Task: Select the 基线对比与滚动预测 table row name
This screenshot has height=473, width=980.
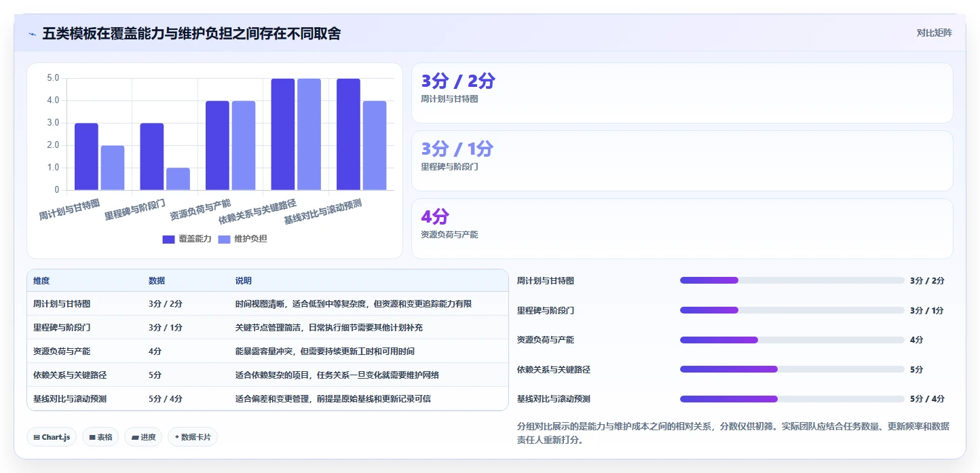Action: click(70, 398)
